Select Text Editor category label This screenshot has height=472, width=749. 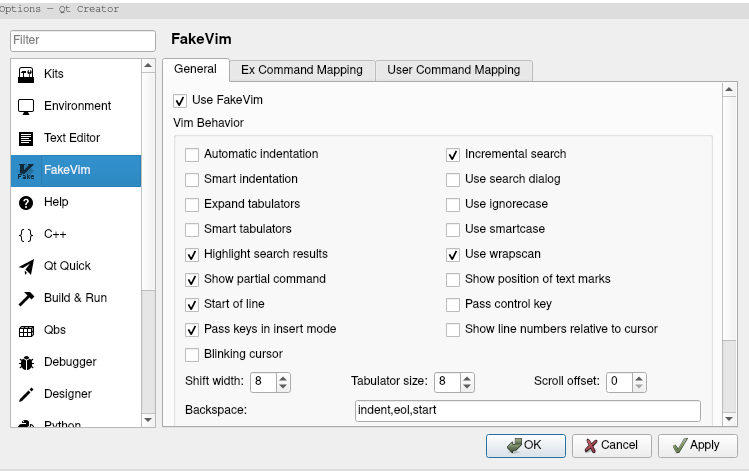coord(72,138)
